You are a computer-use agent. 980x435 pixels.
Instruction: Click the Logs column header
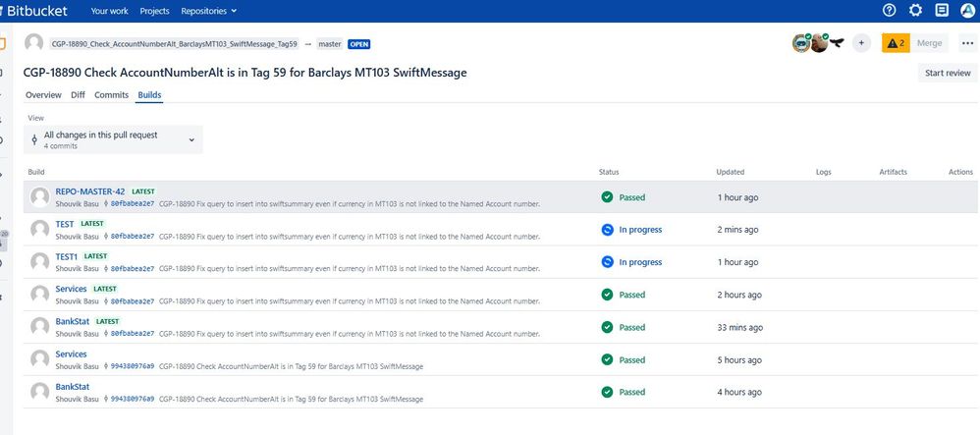pyautogui.click(x=824, y=172)
